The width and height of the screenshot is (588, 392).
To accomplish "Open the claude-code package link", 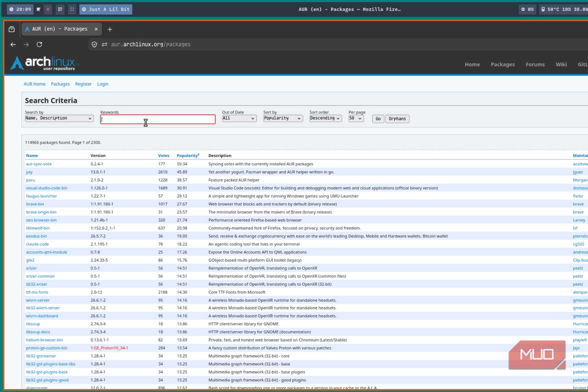I will tap(37, 244).
